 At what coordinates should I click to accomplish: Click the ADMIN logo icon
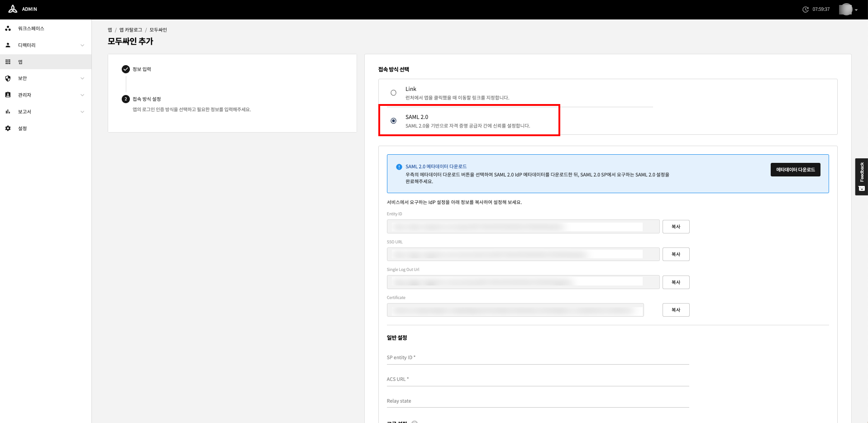pyautogui.click(x=13, y=9)
